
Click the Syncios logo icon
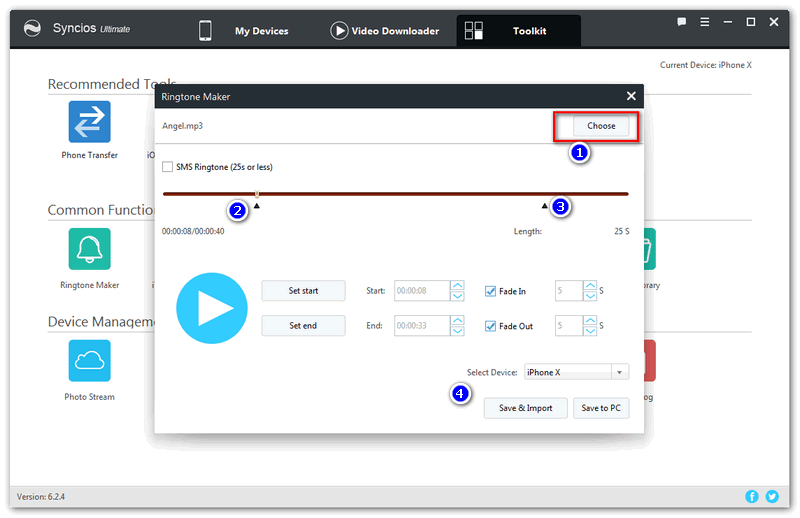[x=32, y=29]
